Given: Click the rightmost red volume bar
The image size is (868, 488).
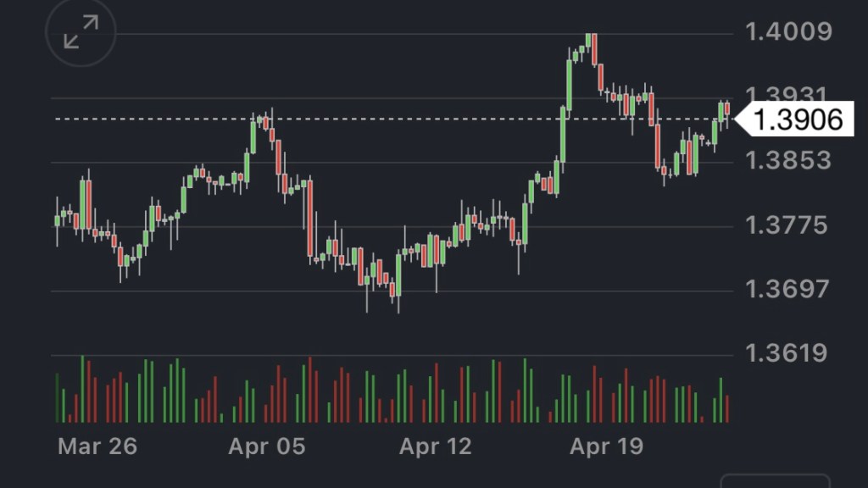Looking at the screenshot, I should [726, 408].
